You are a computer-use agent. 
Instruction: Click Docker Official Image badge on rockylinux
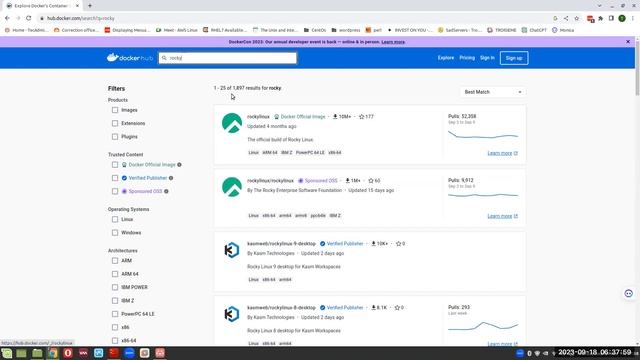coord(300,117)
